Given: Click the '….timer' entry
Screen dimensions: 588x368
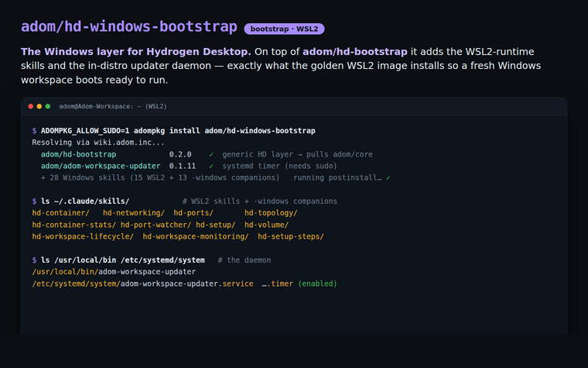Looking at the screenshot, I should pyautogui.click(x=278, y=284).
